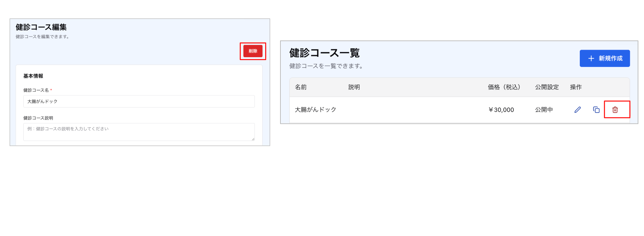
Task: Click the pencil edit icon for 大腸がんドック
Action: pos(577,110)
